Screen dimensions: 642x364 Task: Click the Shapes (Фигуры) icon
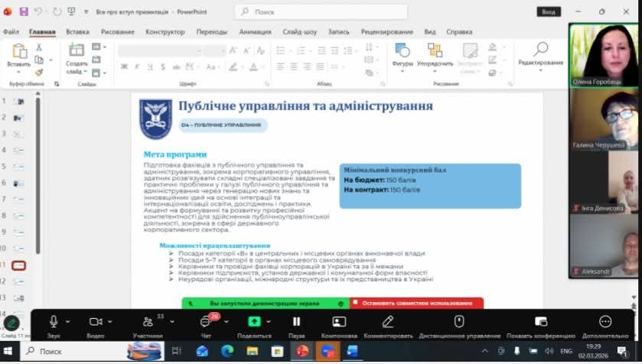402,52
